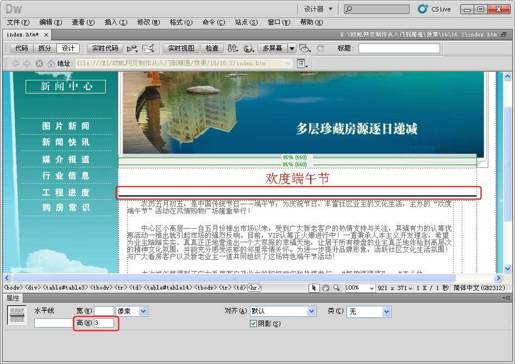This screenshot has height=364, width=515.
Task: Open the width unit dropdown
Action: [x=132, y=311]
